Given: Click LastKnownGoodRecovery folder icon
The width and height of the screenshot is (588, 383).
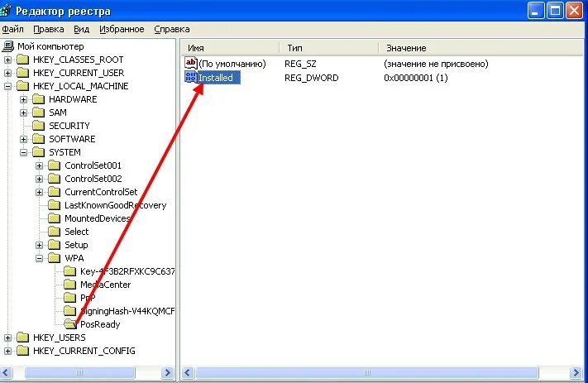Looking at the screenshot, I should pos(55,205).
